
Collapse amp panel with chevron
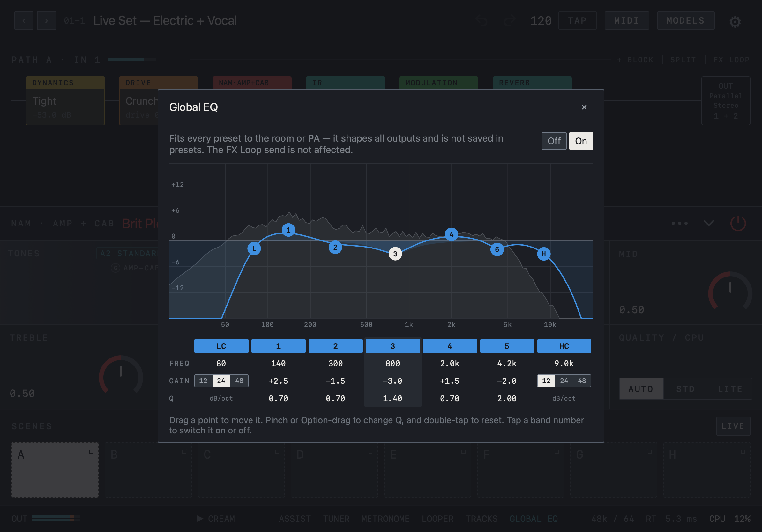pyautogui.click(x=709, y=223)
